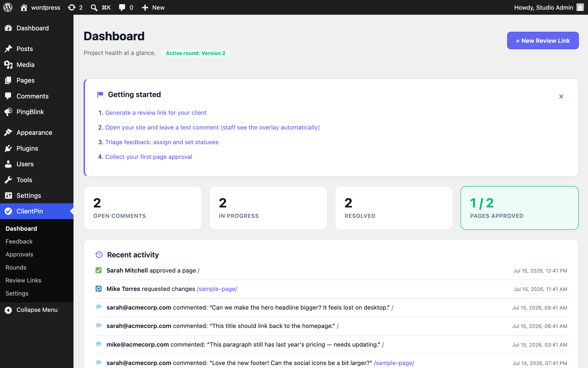Open Triage feedback: assign and set statuses
The height and width of the screenshot is (368, 588).
(x=162, y=142)
